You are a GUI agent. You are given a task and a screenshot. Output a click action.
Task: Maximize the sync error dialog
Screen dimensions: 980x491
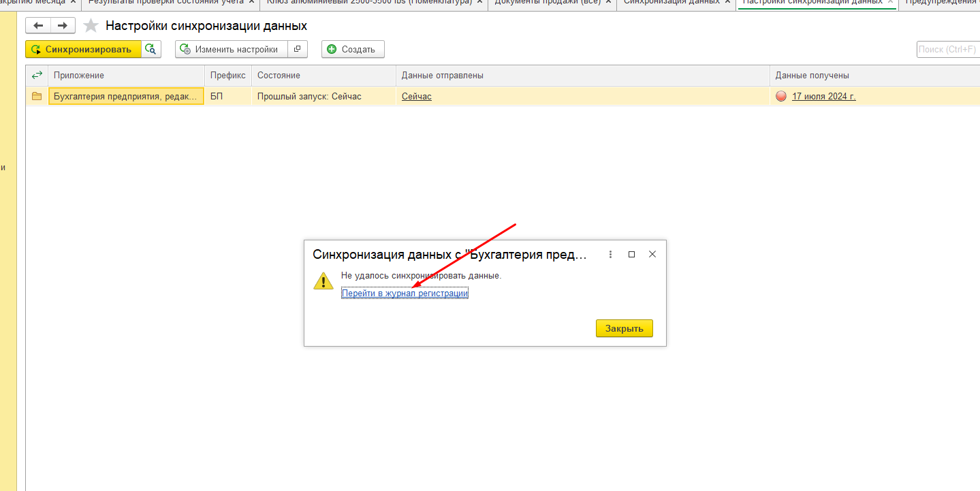(631, 255)
